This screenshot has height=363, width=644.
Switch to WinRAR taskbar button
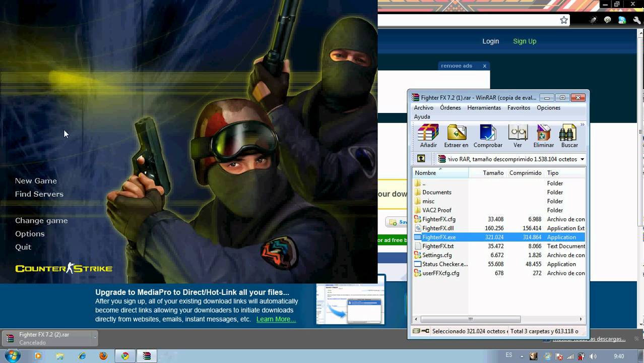point(147,356)
